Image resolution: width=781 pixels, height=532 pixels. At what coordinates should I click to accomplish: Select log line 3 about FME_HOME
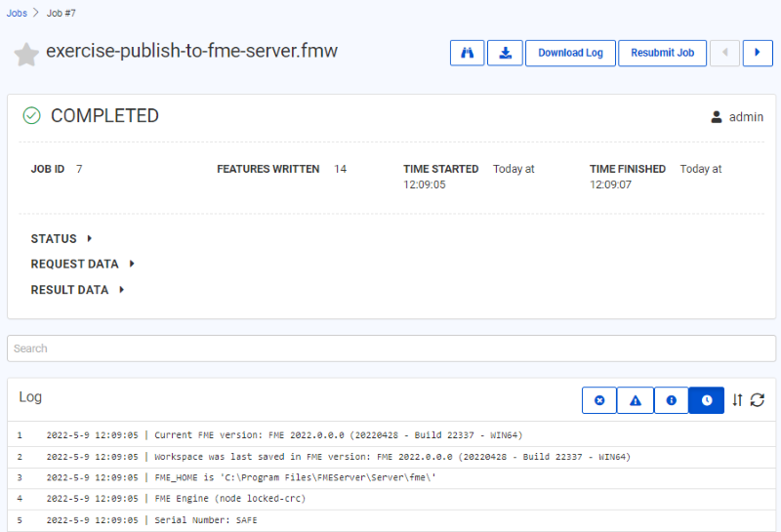[295, 477]
